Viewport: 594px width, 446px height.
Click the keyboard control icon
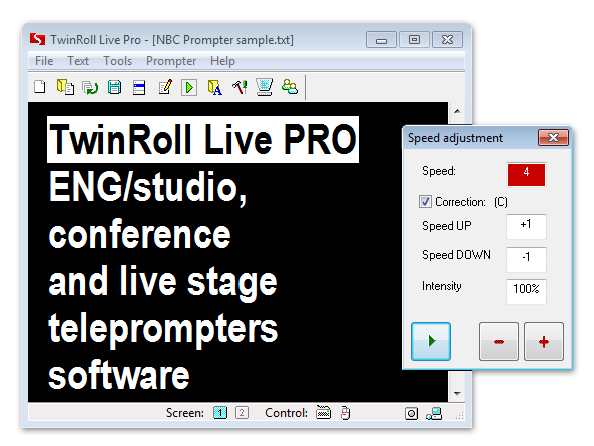pos(323,413)
